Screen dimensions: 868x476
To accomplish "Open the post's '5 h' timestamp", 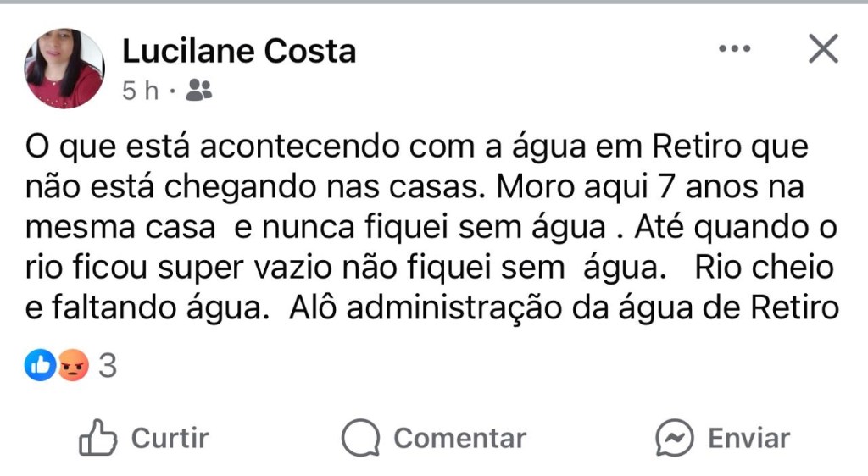I will click(140, 91).
